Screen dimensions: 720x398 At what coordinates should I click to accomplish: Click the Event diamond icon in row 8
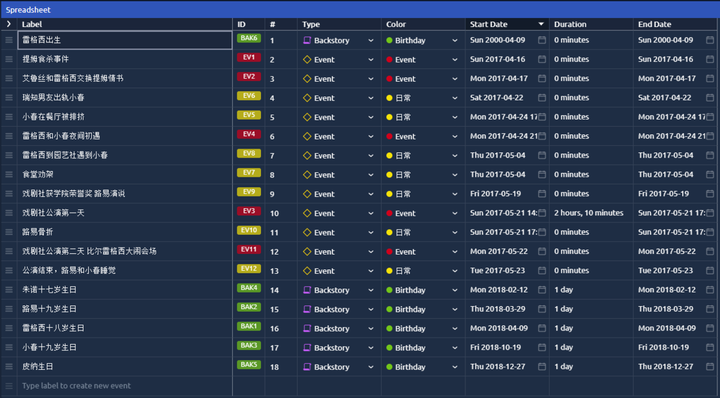(x=307, y=175)
